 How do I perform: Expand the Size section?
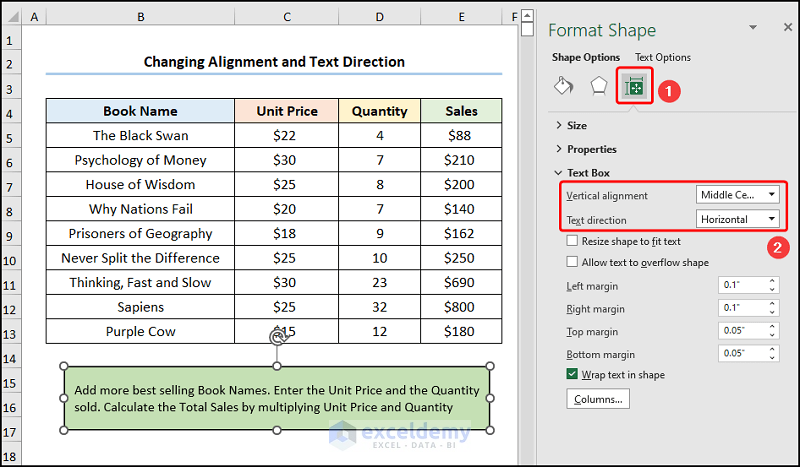tap(571, 126)
